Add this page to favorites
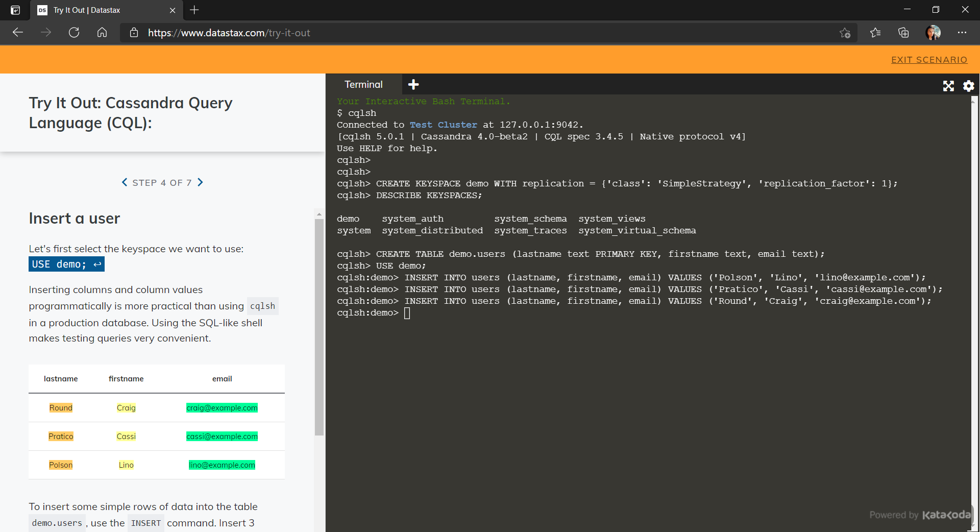Screen dimensions: 980x532 pyautogui.click(x=845, y=33)
